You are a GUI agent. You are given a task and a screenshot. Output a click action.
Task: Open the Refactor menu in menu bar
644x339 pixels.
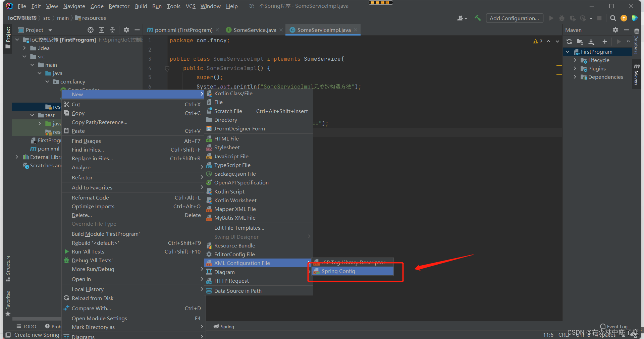pyautogui.click(x=119, y=6)
